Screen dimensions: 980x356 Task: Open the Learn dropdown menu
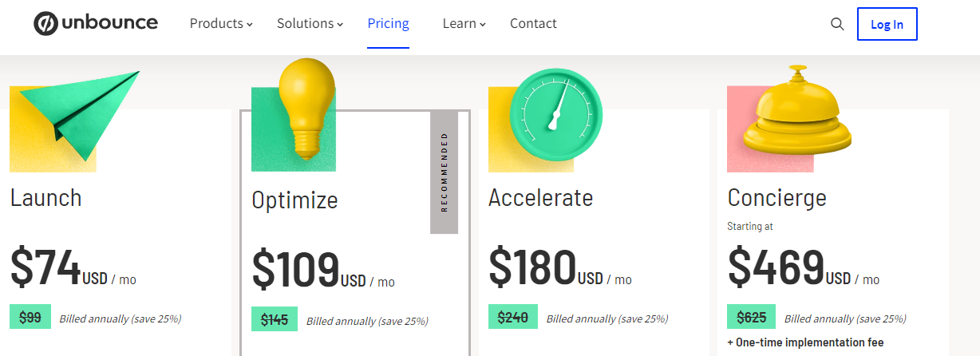(x=464, y=24)
